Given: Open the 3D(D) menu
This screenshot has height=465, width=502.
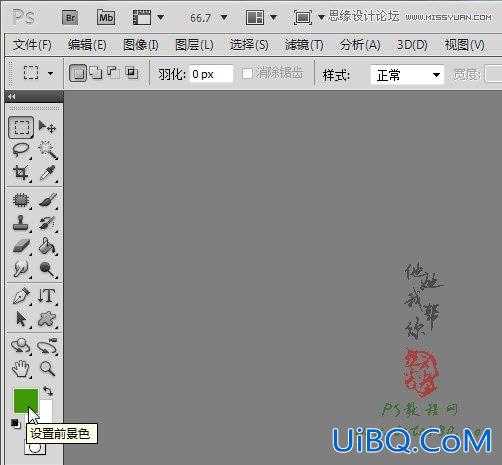Looking at the screenshot, I should pos(412,45).
